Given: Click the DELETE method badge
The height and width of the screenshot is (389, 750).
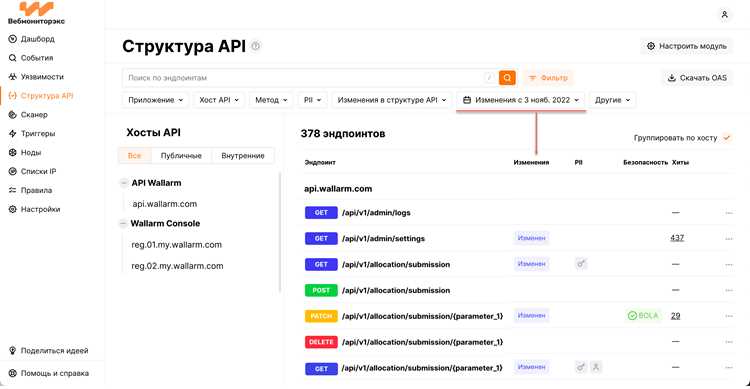Looking at the screenshot, I should coord(321,342).
